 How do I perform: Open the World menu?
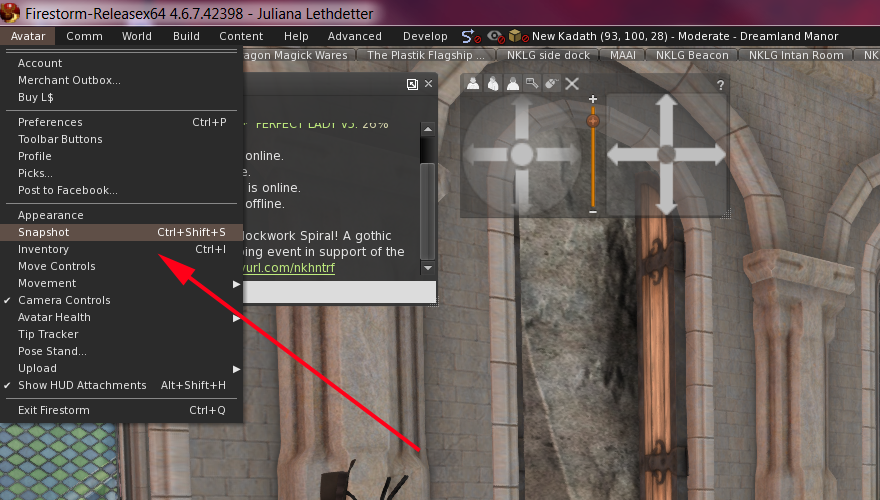(x=136, y=36)
